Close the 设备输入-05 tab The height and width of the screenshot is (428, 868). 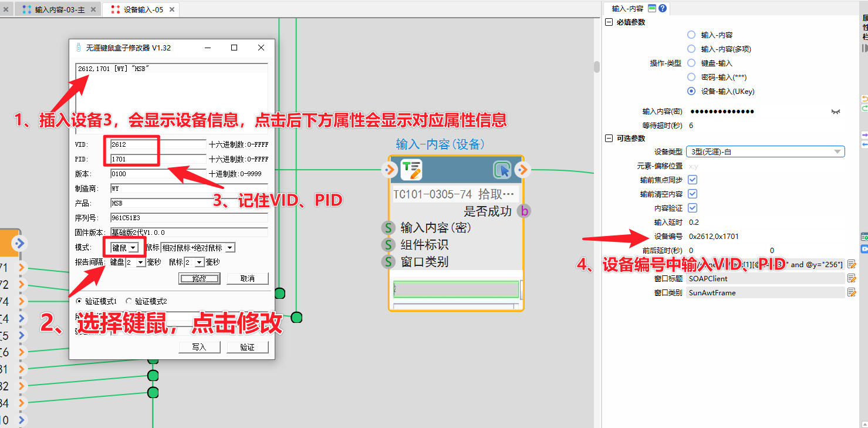point(173,9)
